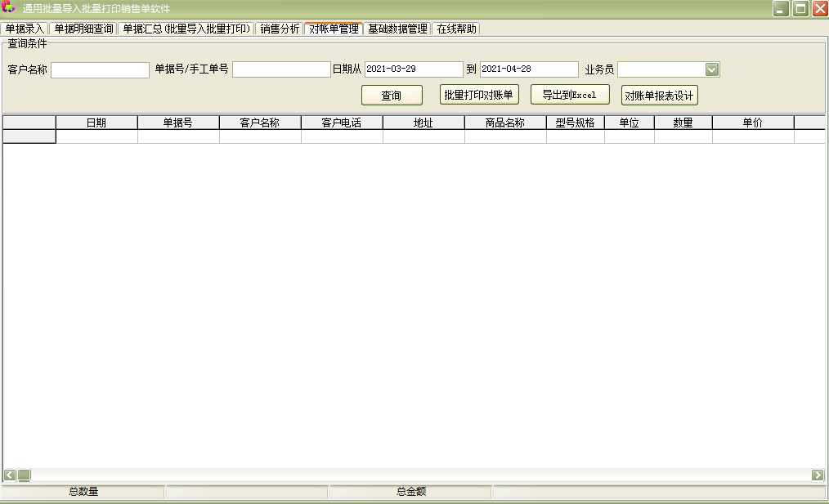The width and height of the screenshot is (829, 504).
Task: Click the start date field 2021-03-29
Action: [x=414, y=69]
